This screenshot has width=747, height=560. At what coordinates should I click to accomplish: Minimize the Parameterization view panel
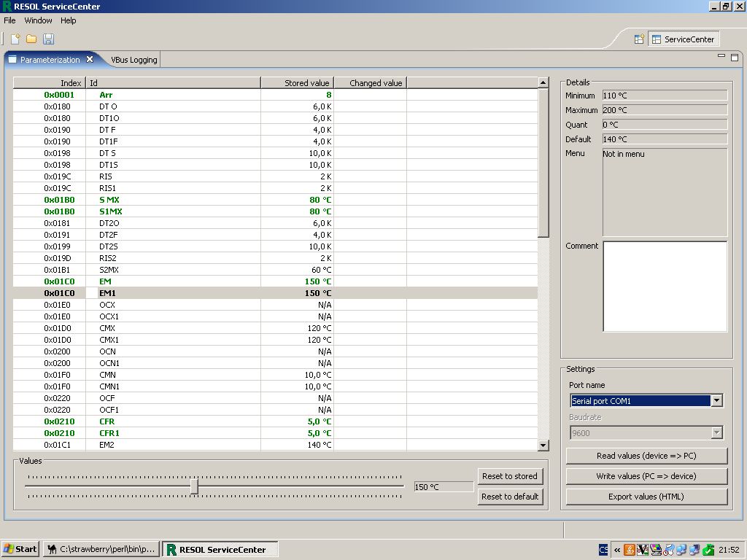coord(721,57)
